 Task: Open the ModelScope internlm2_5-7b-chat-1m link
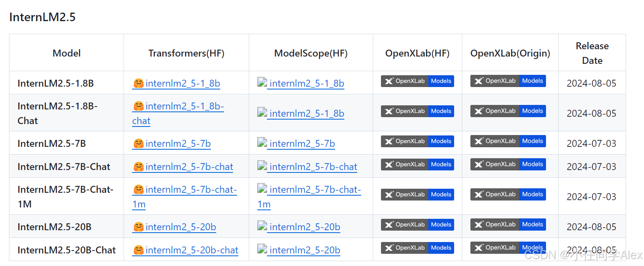[309, 197]
